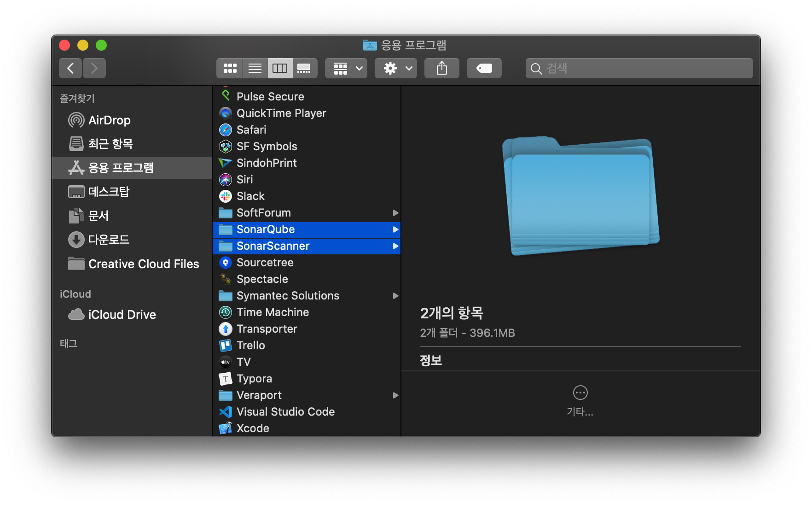This screenshot has width=812, height=505.
Task: Click the 태그 sidebar section header
Action: (x=69, y=343)
